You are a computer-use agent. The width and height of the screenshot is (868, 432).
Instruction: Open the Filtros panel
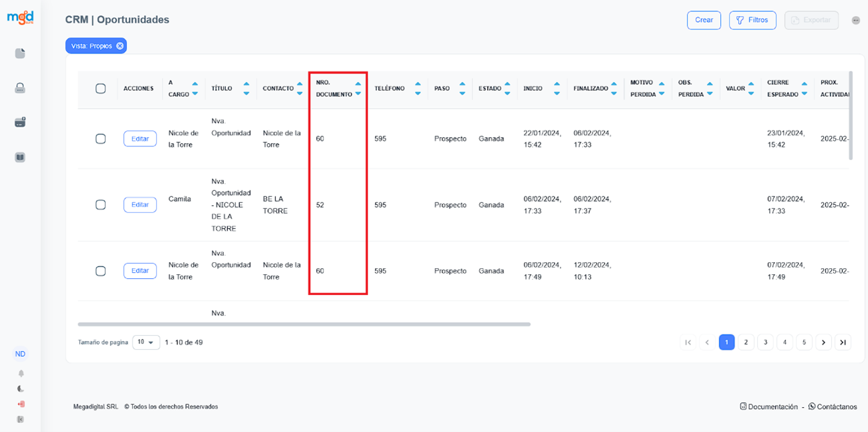752,20
